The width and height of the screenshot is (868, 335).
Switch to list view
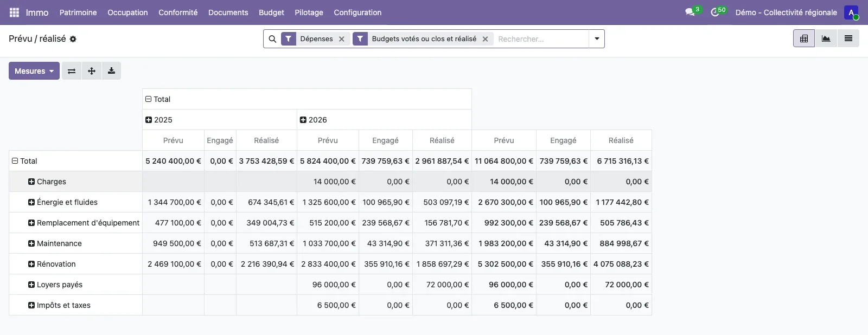click(848, 38)
